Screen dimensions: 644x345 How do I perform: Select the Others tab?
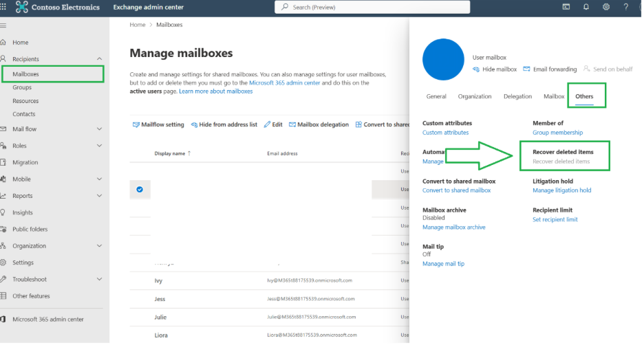tap(584, 96)
